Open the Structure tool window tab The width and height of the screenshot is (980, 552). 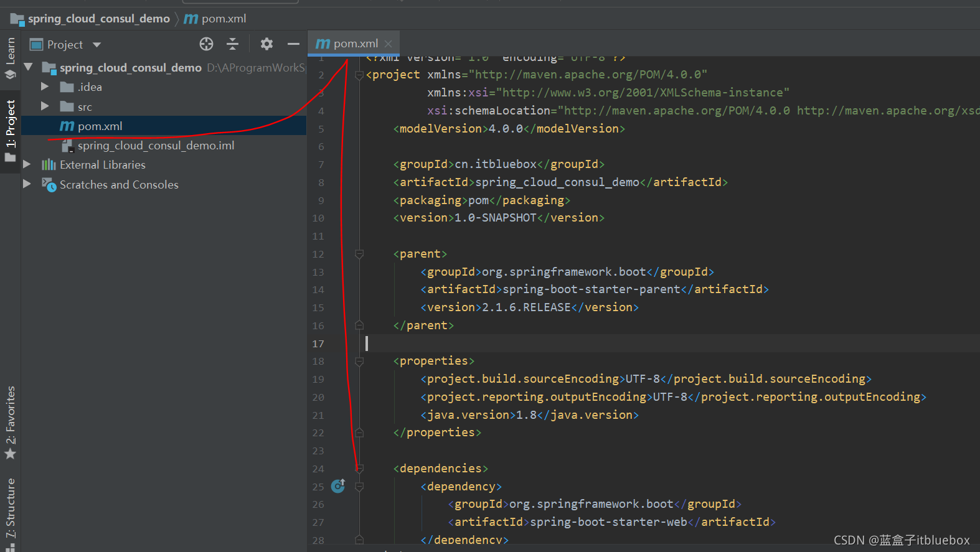click(x=10, y=513)
